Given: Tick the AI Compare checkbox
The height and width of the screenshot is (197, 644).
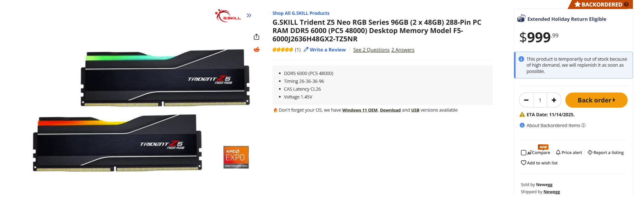Looking at the screenshot, I should [524, 153].
